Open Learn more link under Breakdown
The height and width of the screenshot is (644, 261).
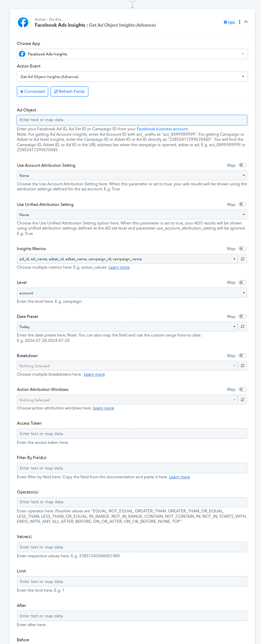[x=94, y=374]
